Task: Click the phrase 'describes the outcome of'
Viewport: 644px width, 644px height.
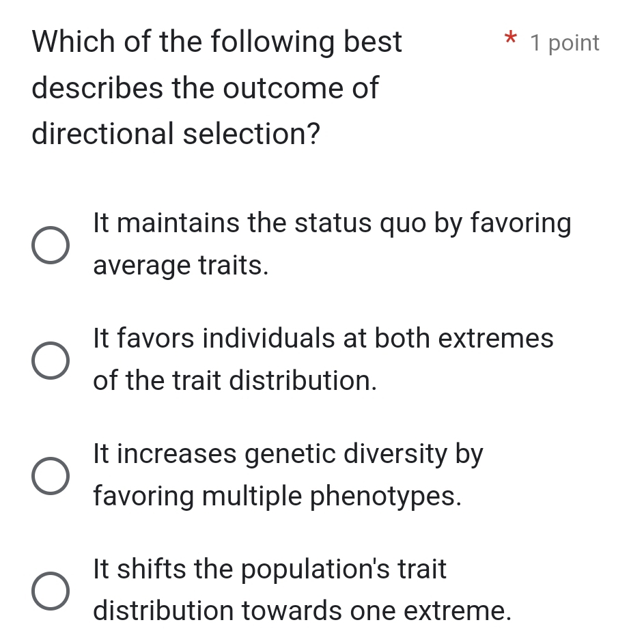Action: click(205, 87)
